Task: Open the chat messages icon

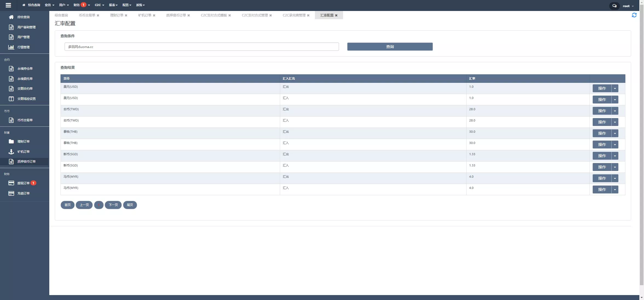Action: (614, 6)
